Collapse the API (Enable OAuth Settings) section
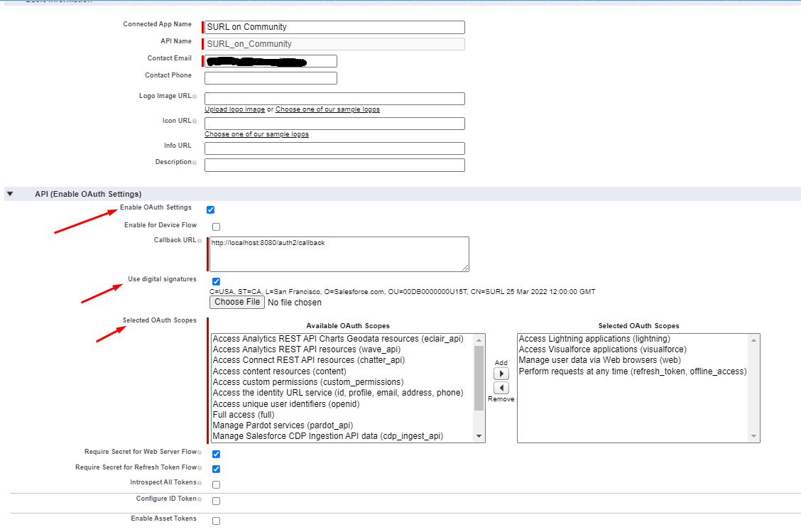This screenshot has width=801, height=532. [10, 194]
